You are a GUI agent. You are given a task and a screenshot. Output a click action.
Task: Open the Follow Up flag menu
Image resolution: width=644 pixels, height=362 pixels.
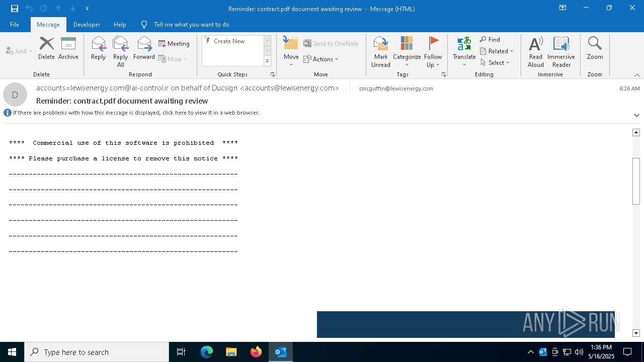click(433, 52)
